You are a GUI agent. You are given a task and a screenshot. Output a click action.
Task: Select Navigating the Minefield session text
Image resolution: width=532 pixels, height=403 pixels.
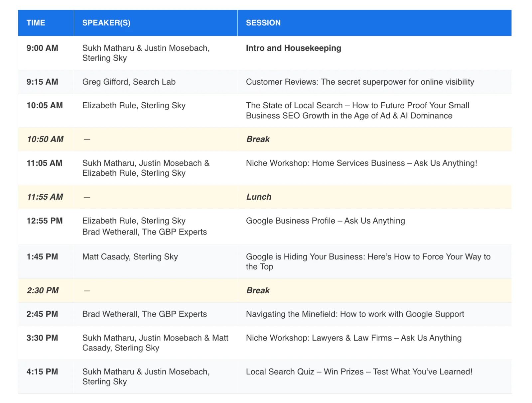[x=355, y=314]
